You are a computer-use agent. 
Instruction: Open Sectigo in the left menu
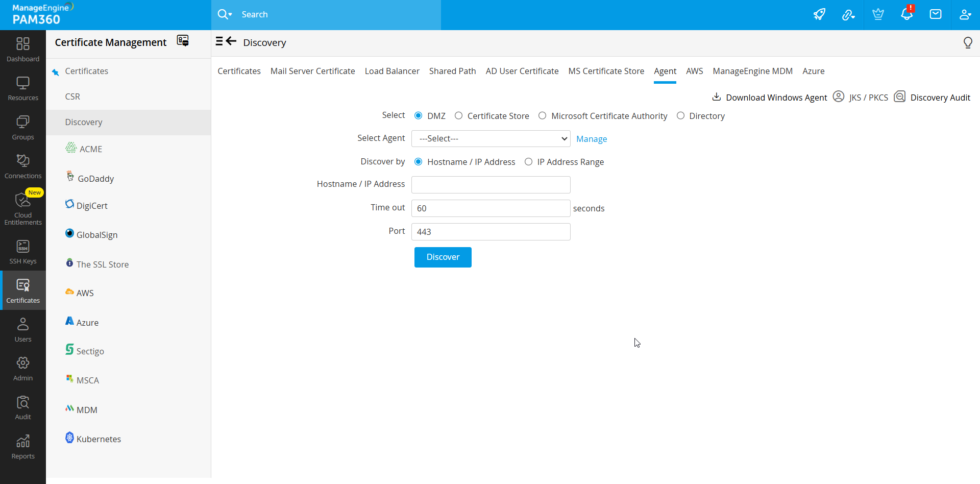tap(90, 351)
